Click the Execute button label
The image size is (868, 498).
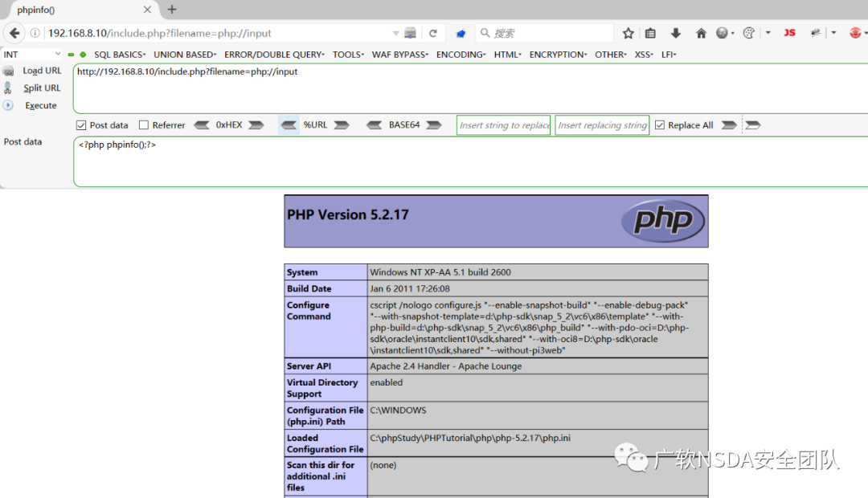click(41, 105)
